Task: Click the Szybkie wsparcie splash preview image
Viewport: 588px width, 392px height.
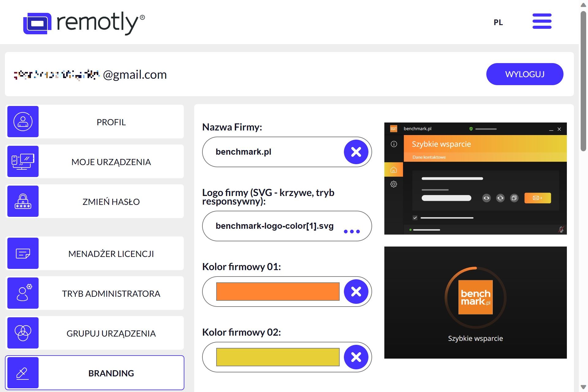Action: 476,303
